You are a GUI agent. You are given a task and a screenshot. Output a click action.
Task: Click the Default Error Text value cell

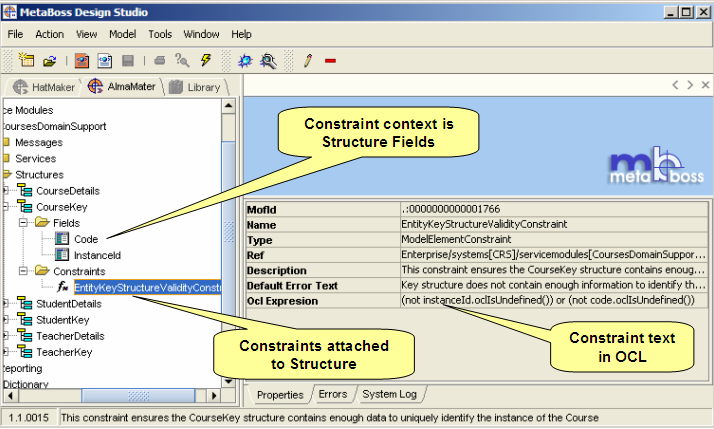pyautogui.click(x=554, y=285)
